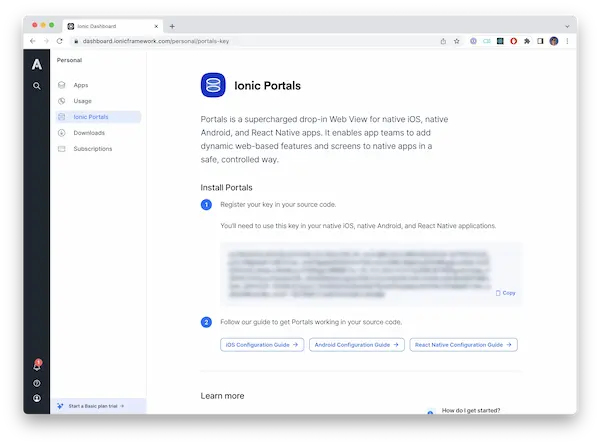The image size is (600, 445).
Task: Open the user account profile icon
Action: pos(37,398)
